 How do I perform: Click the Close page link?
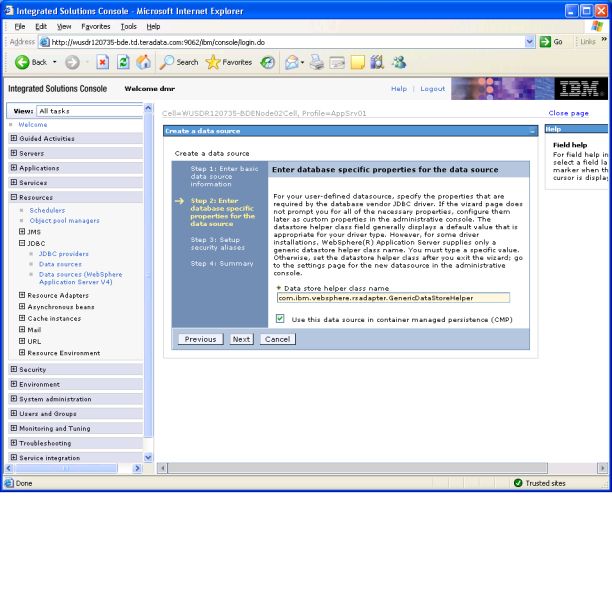pyautogui.click(x=568, y=113)
